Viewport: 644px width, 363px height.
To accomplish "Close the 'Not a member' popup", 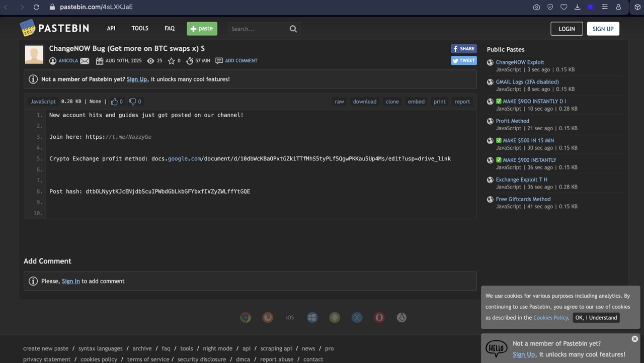I will 634,339.
